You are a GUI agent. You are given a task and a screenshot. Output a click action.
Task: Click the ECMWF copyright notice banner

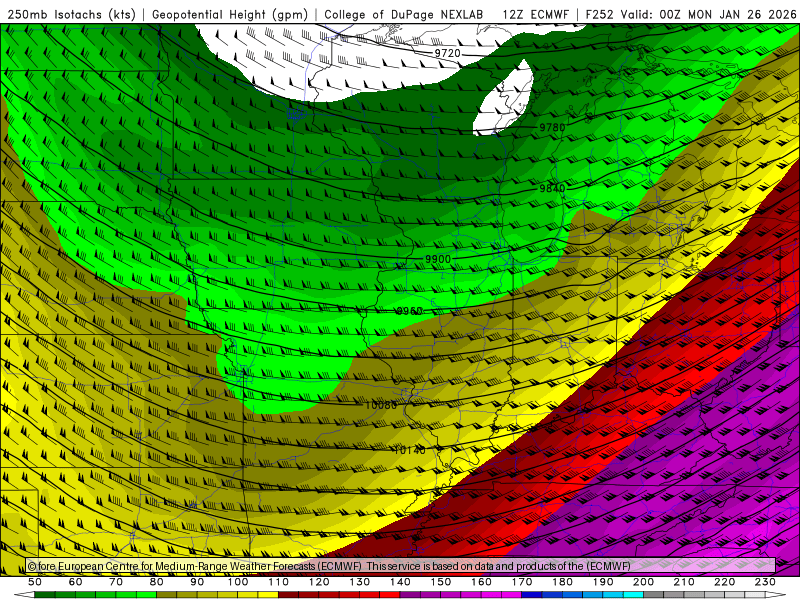tap(401, 566)
